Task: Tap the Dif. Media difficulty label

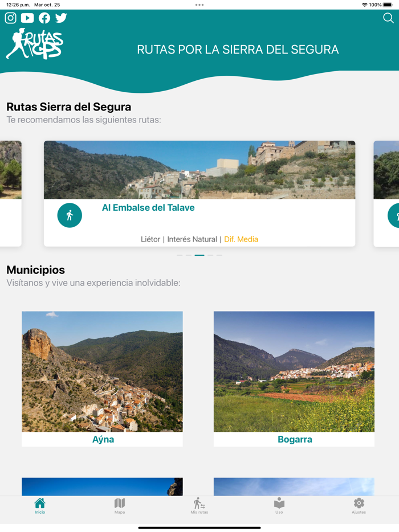Action: [x=241, y=239]
